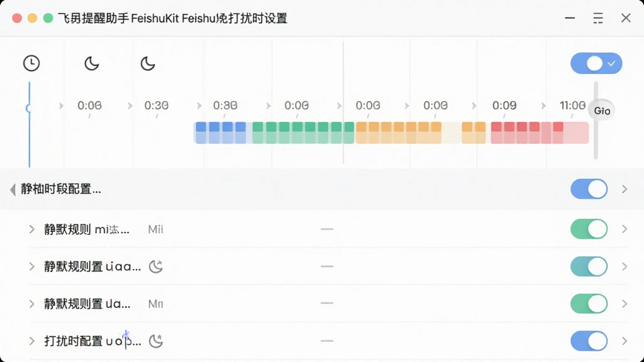The image size is (644, 362).
Task: Minimize the window with the dash icon
Action: point(570,18)
